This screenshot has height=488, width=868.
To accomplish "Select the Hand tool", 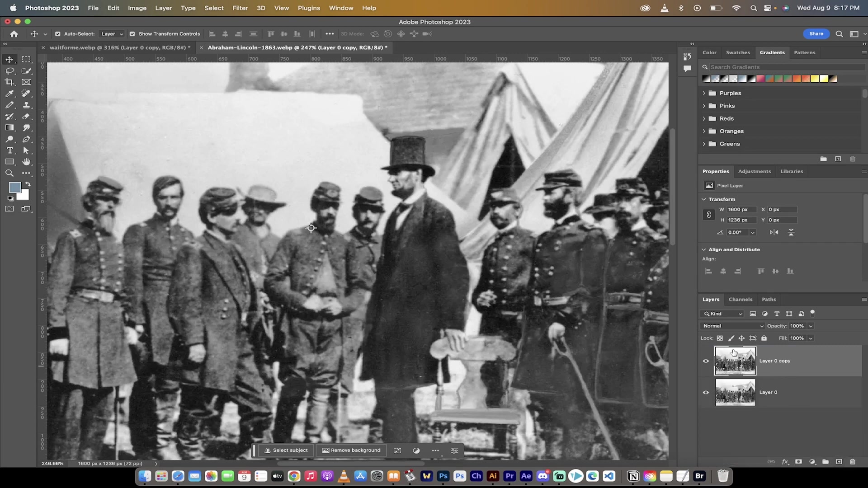I will tap(26, 162).
